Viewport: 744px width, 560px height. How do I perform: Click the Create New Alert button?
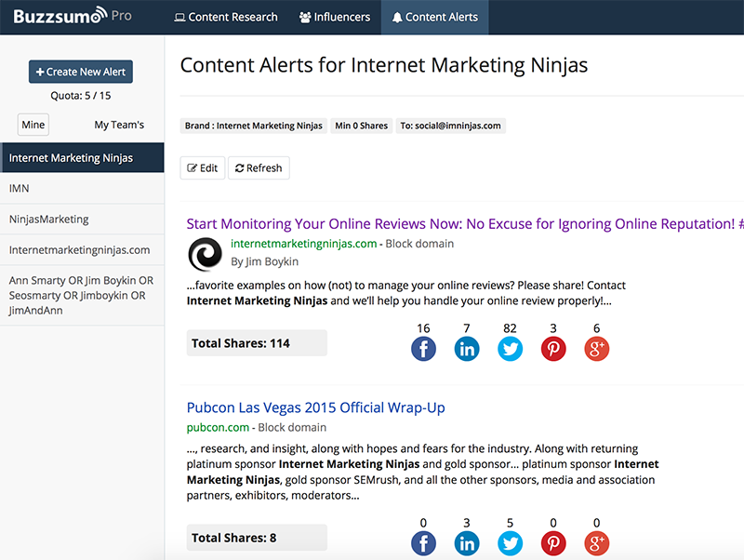(x=81, y=72)
